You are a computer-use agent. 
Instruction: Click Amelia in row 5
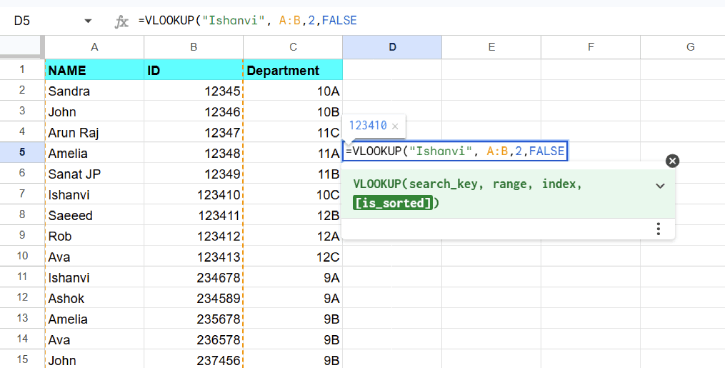tap(94, 153)
